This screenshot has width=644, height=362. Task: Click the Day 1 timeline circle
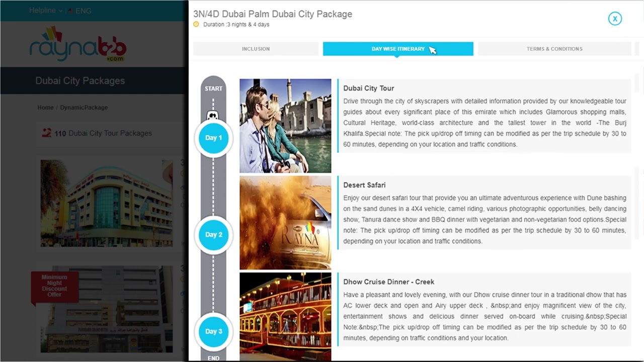click(x=213, y=138)
